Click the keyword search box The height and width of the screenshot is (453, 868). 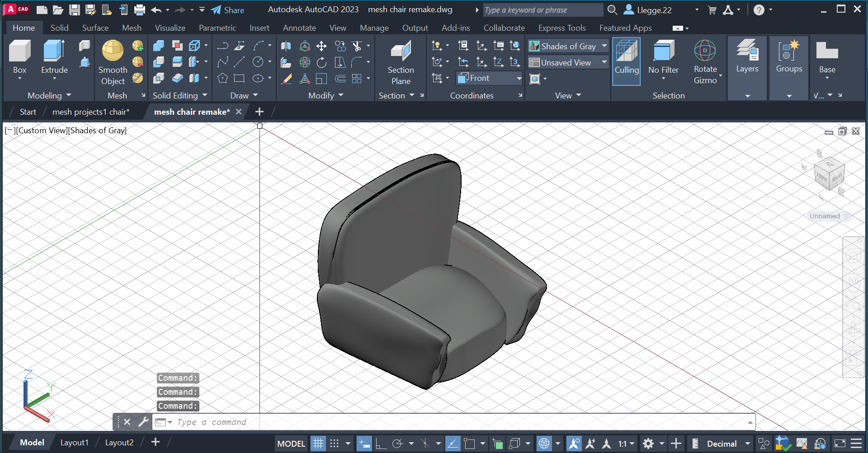pyautogui.click(x=542, y=10)
